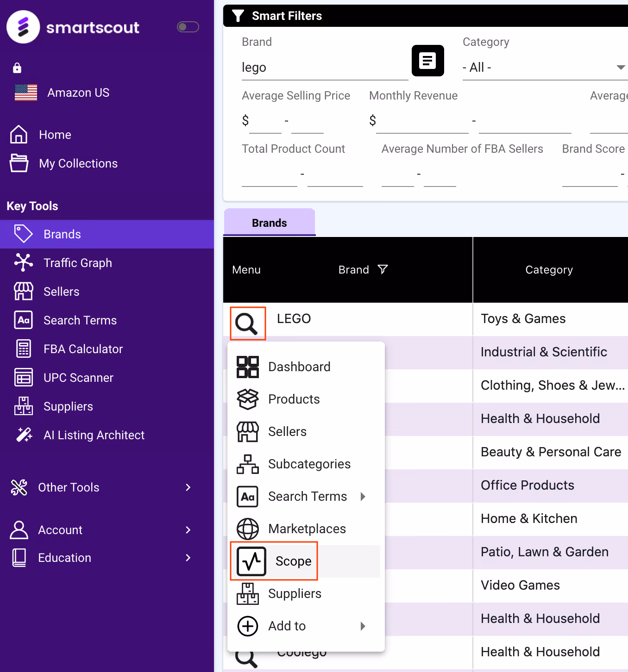The width and height of the screenshot is (628, 672).
Task: Click the Account person icon
Action: (x=19, y=530)
